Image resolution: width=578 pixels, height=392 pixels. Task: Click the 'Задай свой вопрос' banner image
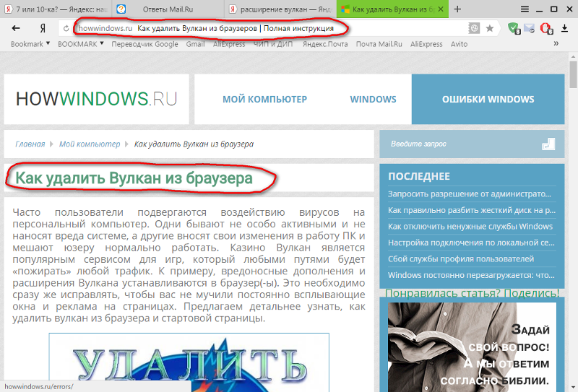[472, 347]
